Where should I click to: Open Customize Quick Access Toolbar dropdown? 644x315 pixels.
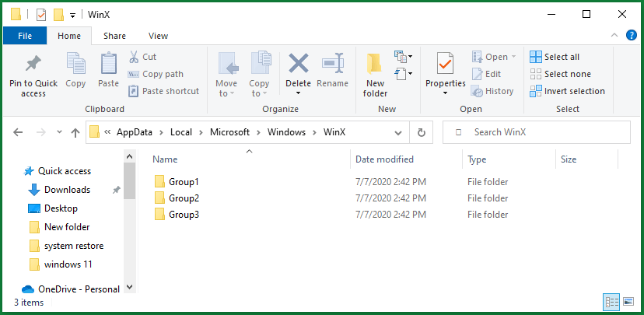click(x=72, y=16)
